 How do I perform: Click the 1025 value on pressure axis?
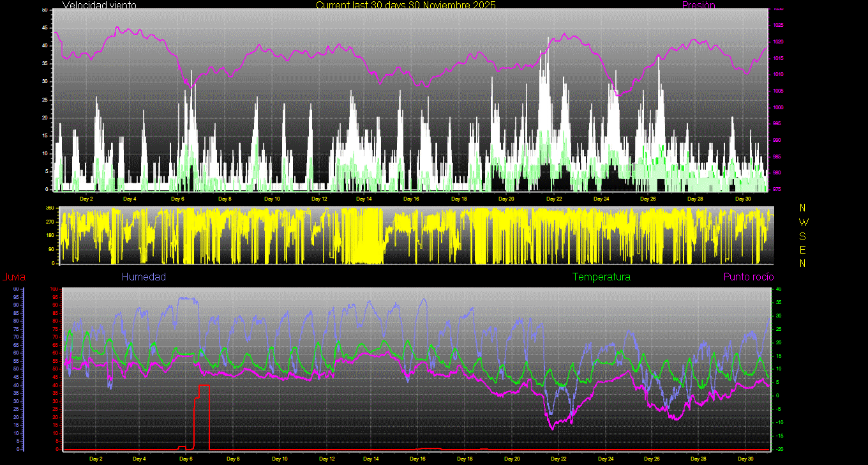click(778, 26)
